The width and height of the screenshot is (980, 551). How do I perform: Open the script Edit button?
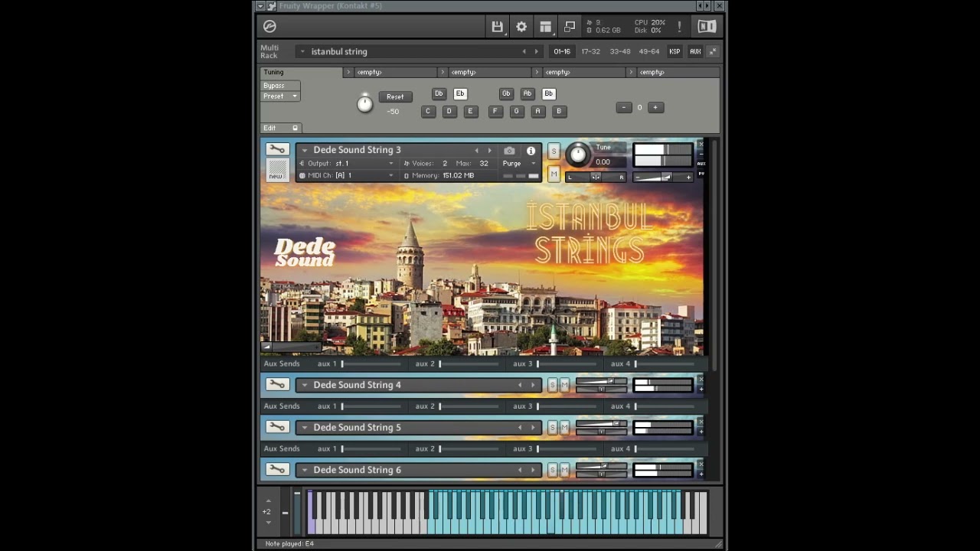pos(280,128)
